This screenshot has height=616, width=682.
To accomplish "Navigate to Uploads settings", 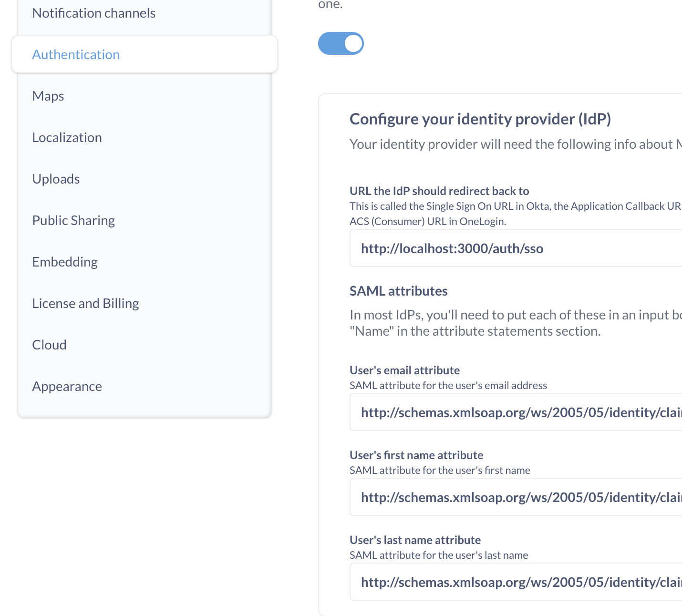I will 56,179.
